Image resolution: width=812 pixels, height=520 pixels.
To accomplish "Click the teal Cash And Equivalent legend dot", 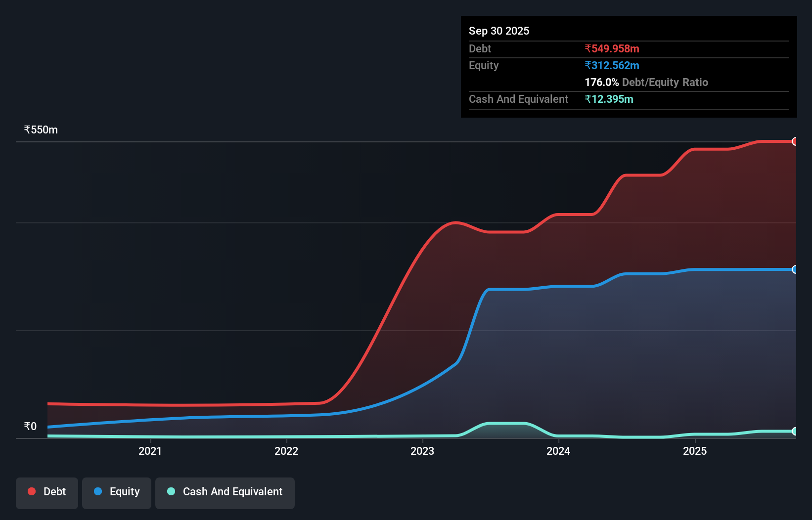I will (x=171, y=492).
